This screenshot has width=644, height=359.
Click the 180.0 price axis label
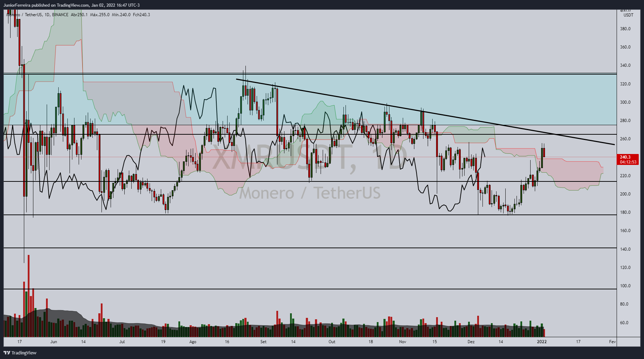[x=625, y=212]
